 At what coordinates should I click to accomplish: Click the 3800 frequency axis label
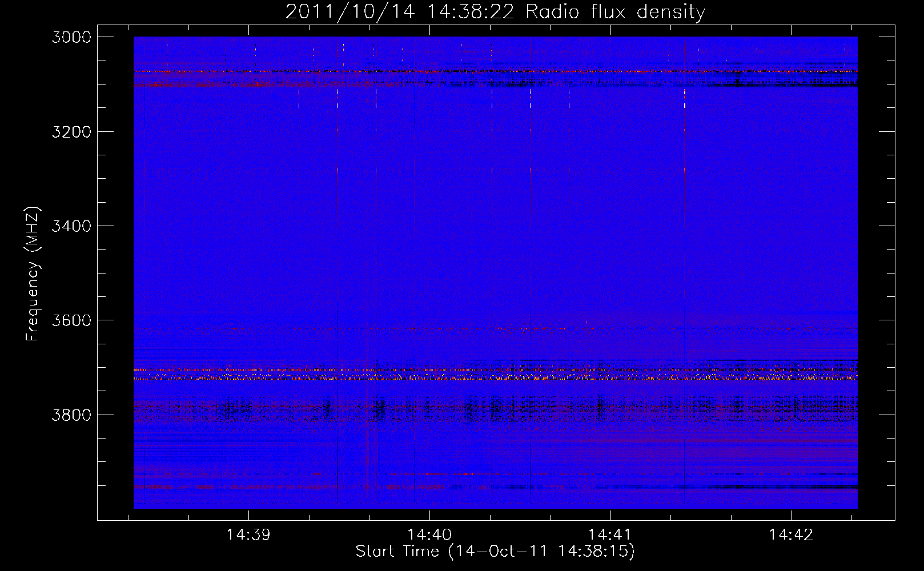pyautogui.click(x=71, y=415)
